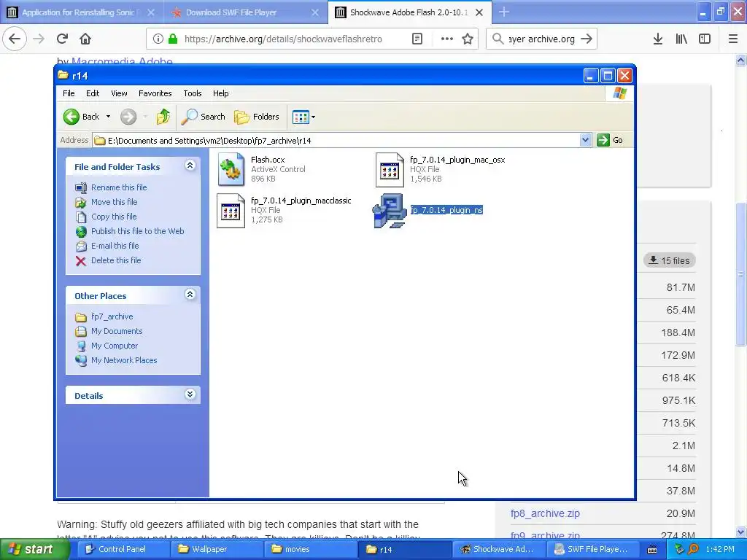Toggle the Folders pane
The height and width of the screenshot is (560, 747).
click(x=256, y=117)
